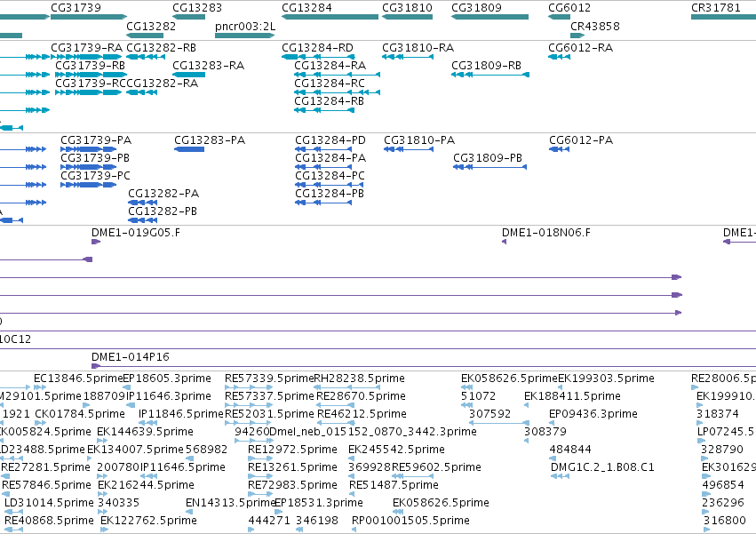Click EST RE57339.5prime
The width and height of the screenshot is (756, 534).
(269, 379)
